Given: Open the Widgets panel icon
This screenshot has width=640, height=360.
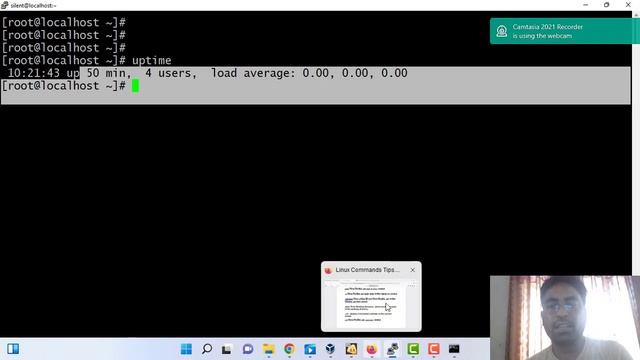Looking at the screenshot, I should click(13, 349).
